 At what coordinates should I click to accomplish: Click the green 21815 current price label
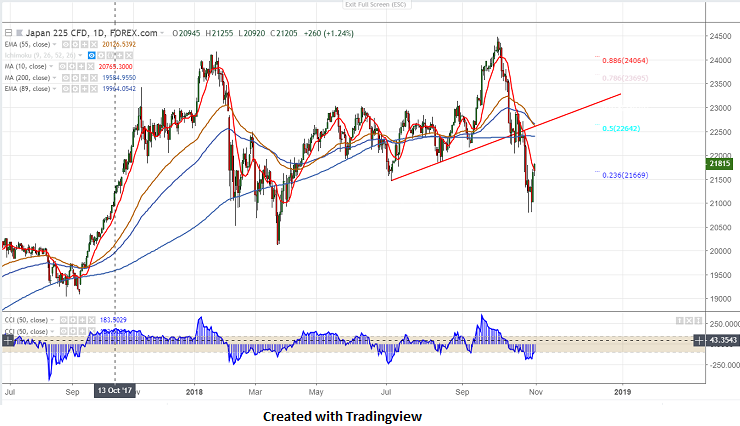[719, 164]
